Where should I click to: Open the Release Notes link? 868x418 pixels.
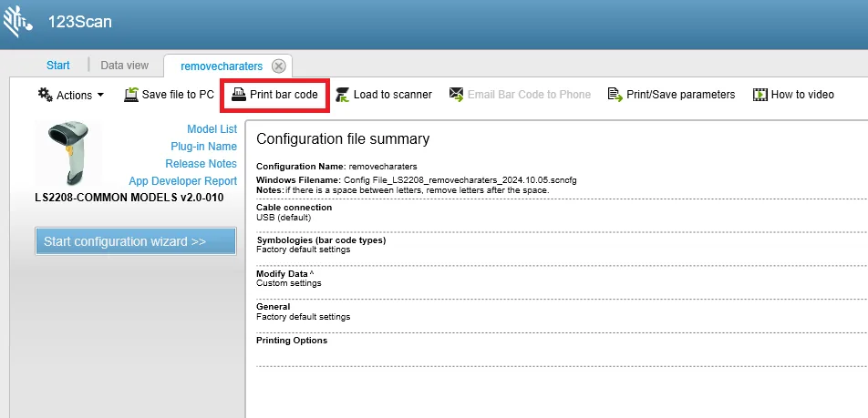tap(201, 164)
